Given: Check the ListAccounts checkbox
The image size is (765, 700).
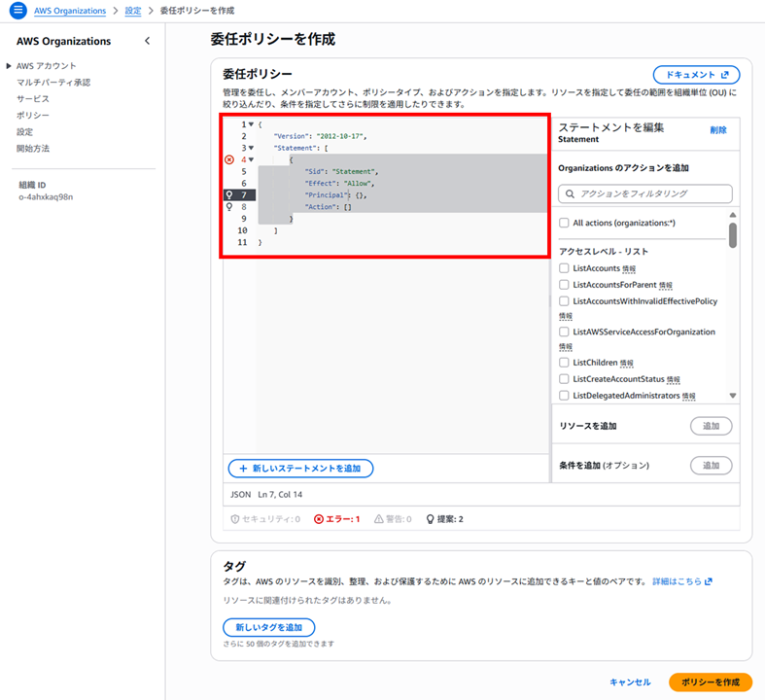Looking at the screenshot, I should click(x=564, y=268).
